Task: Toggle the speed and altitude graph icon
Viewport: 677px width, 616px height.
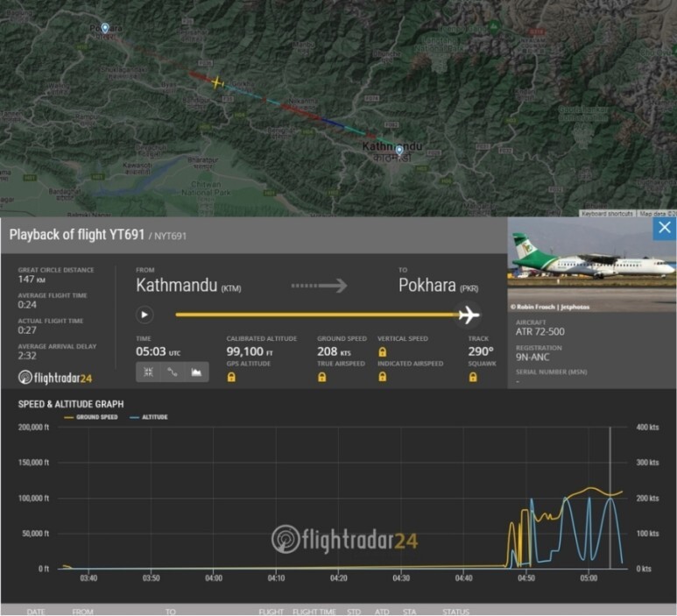Action: click(196, 372)
